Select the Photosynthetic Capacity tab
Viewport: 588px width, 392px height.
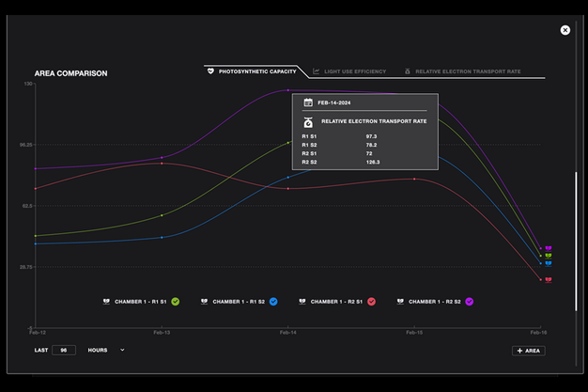click(252, 71)
